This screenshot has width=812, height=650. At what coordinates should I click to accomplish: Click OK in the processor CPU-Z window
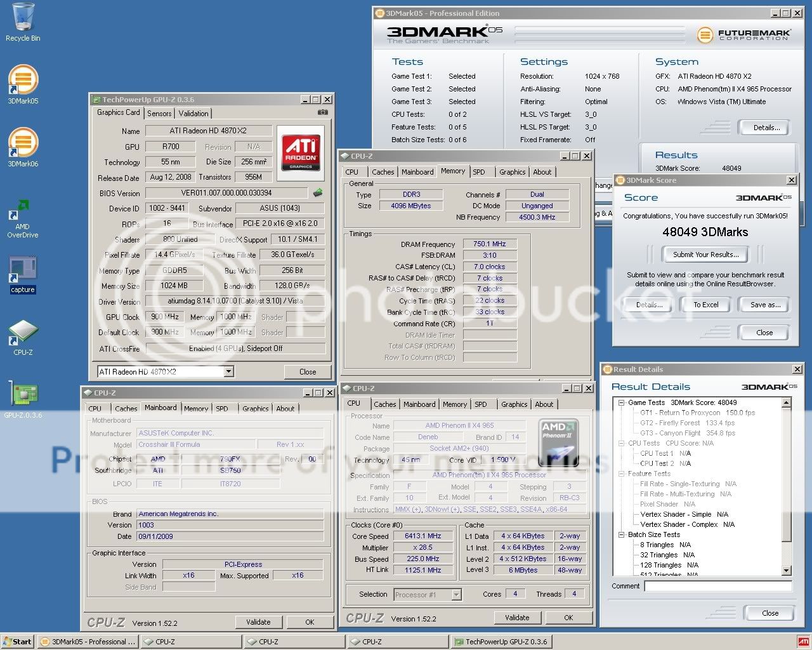[x=568, y=618]
